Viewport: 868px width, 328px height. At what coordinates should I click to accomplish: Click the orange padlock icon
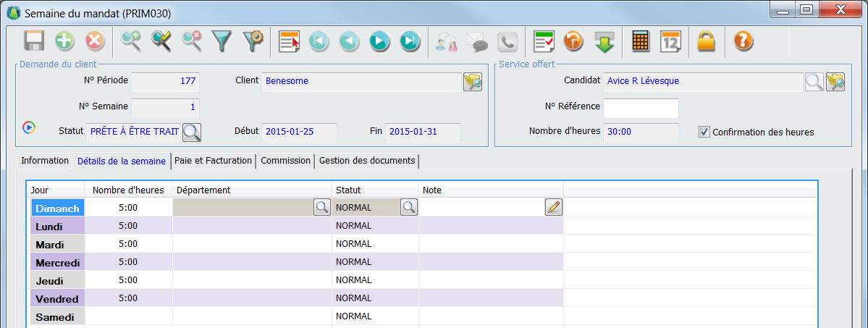(706, 41)
